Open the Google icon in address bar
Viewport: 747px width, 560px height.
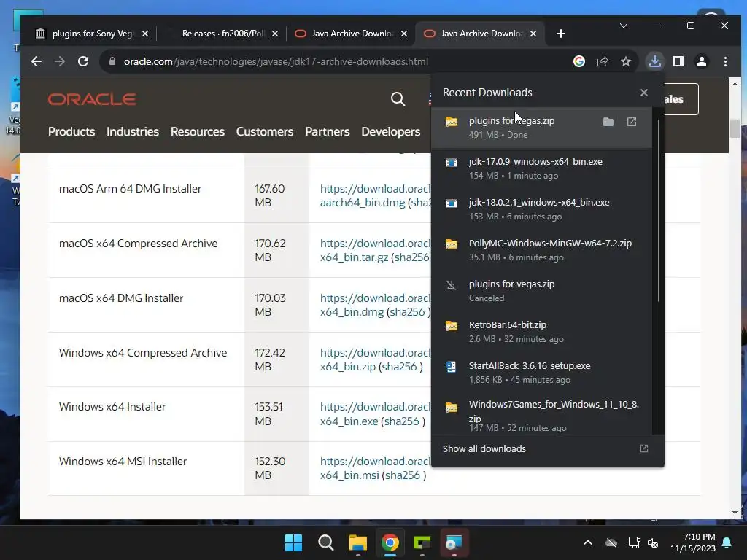578,61
